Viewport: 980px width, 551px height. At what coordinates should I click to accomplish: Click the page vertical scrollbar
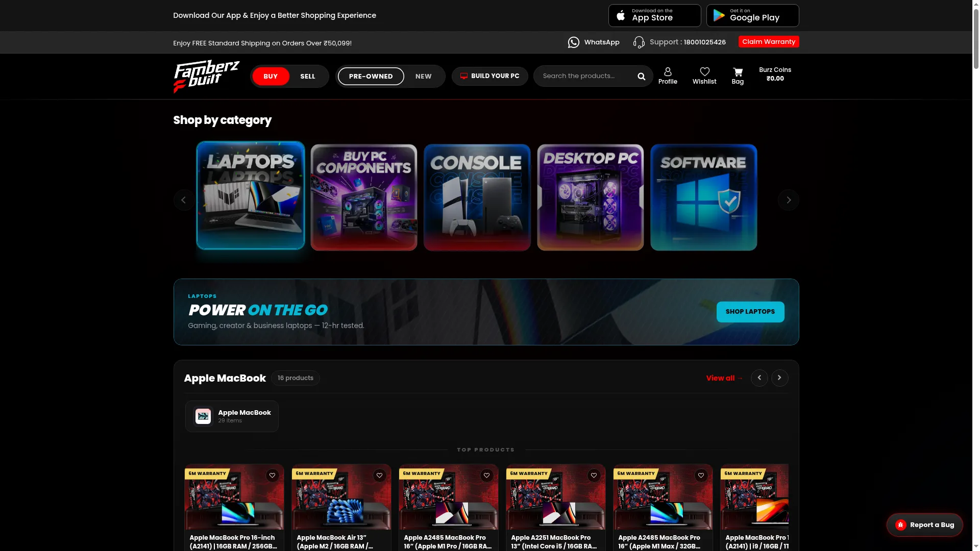pyautogui.click(x=976, y=275)
